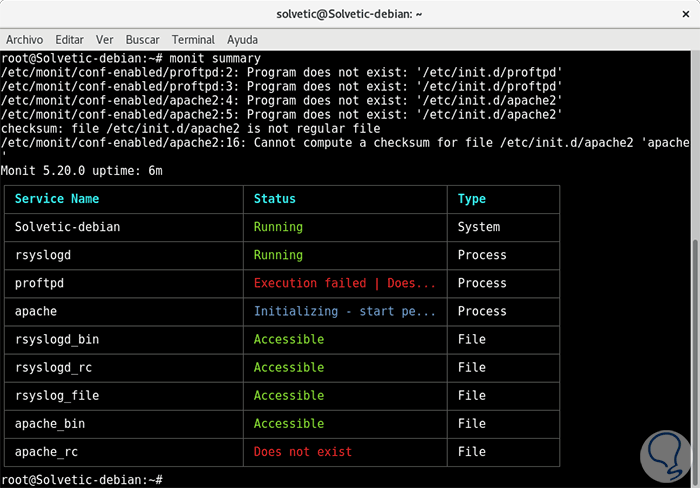
Task: Click the Service Name column header
Action: (57, 199)
